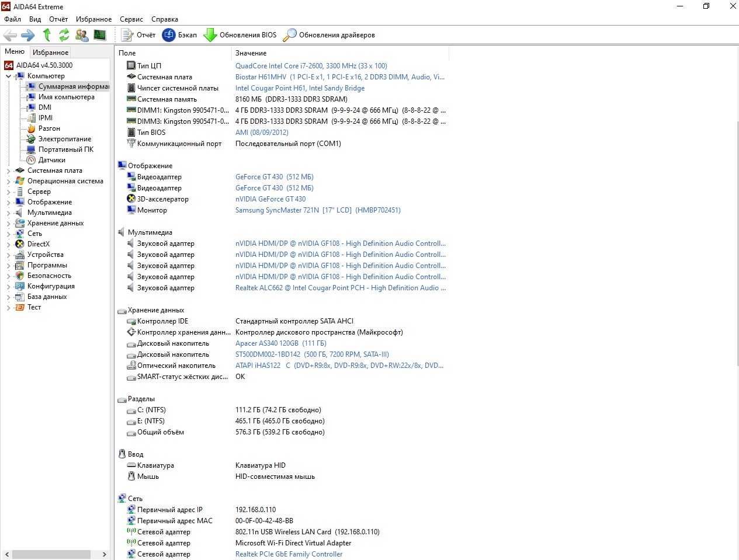Image resolution: width=739 pixels, height=560 pixels.
Task: Click the Безопасность shield icon
Action: pyautogui.click(x=20, y=276)
